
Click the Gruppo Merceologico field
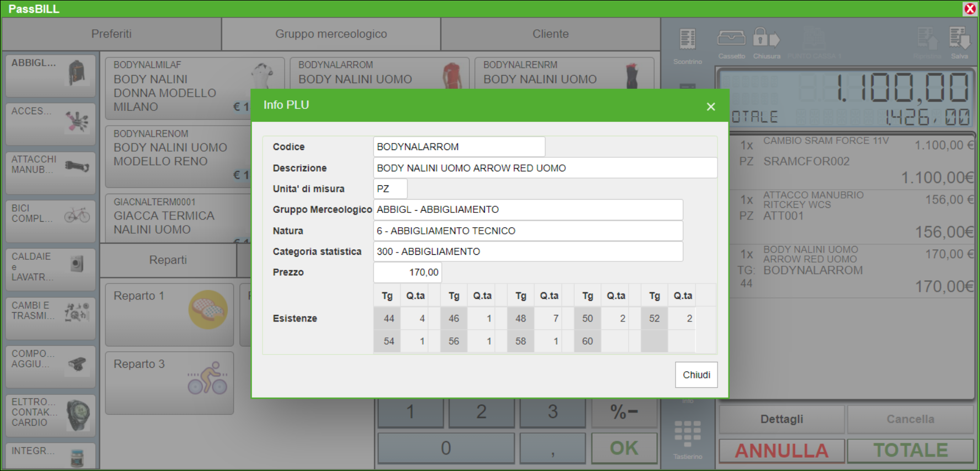[x=528, y=210]
